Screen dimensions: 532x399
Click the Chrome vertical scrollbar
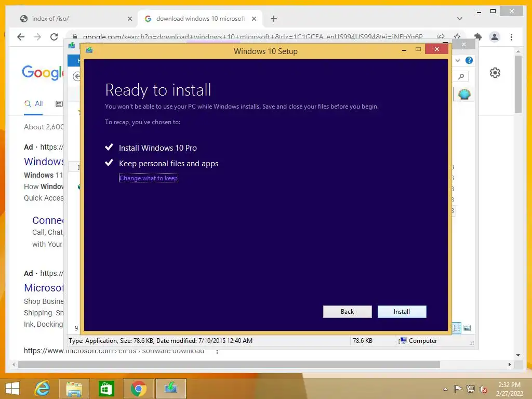point(518,84)
